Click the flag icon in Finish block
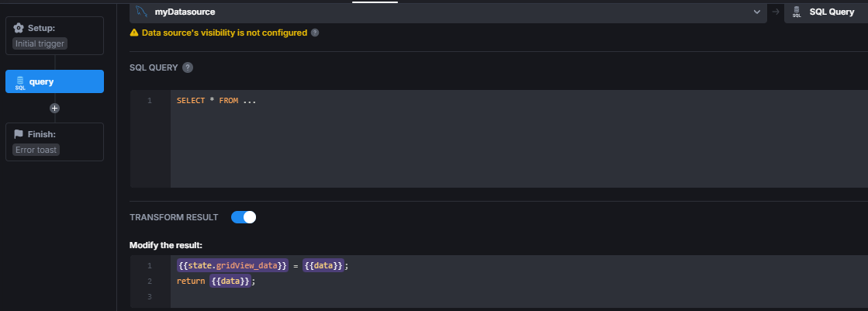Screen dimensions: 868x311 (x=19, y=134)
